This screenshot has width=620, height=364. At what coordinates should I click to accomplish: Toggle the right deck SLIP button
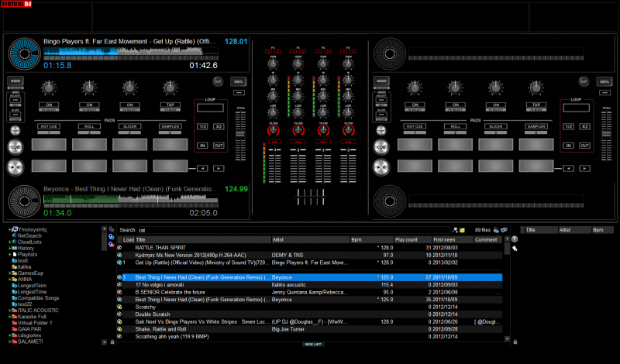584,81
